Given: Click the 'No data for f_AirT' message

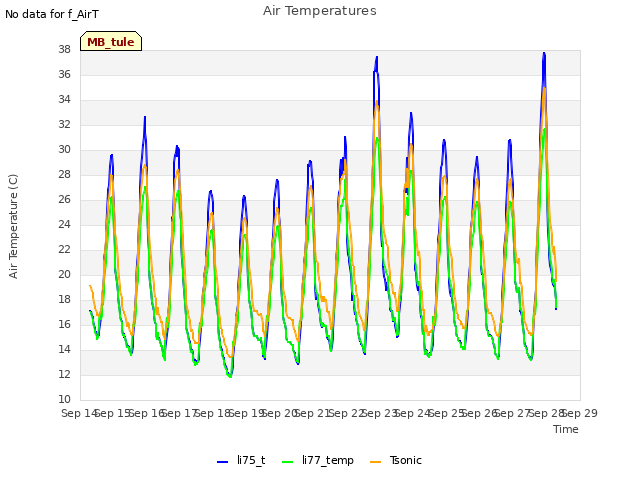Looking at the screenshot, I should point(52,14).
